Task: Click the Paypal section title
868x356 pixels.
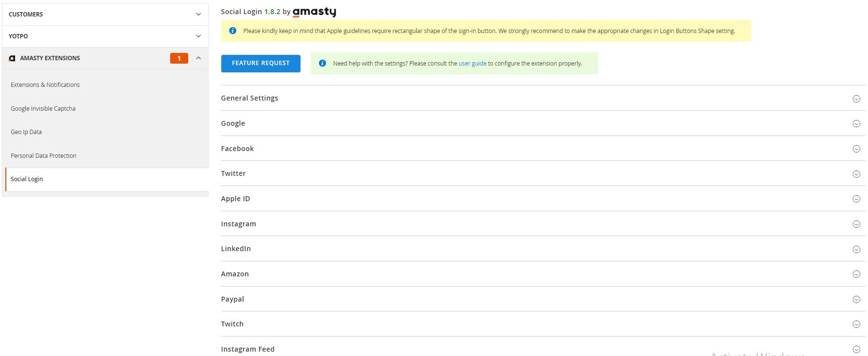Action: tap(232, 299)
